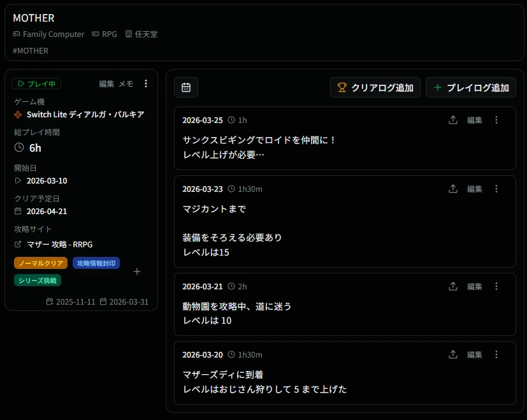
Task: Open the overflow menu in the status panel
Action: click(x=146, y=83)
